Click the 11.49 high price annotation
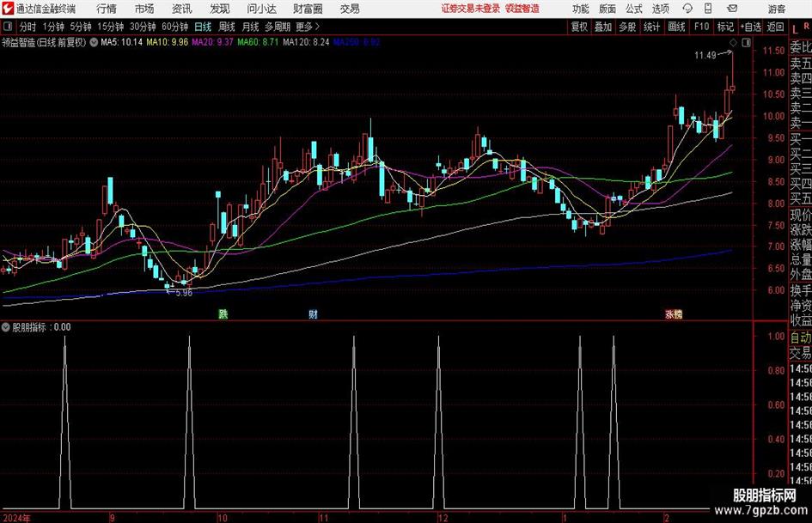The height and width of the screenshot is (523, 812). [x=705, y=55]
